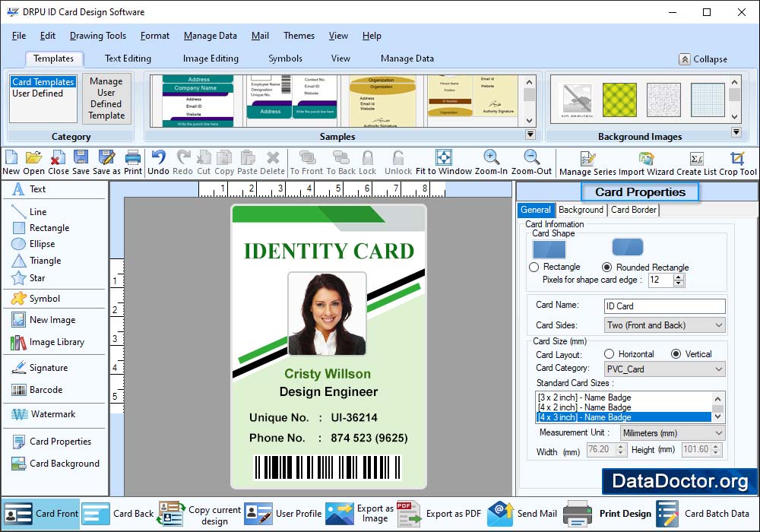The width and height of the screenshot is (760, 532).
Task: Open a file with the Open icon
Action: 33,158
